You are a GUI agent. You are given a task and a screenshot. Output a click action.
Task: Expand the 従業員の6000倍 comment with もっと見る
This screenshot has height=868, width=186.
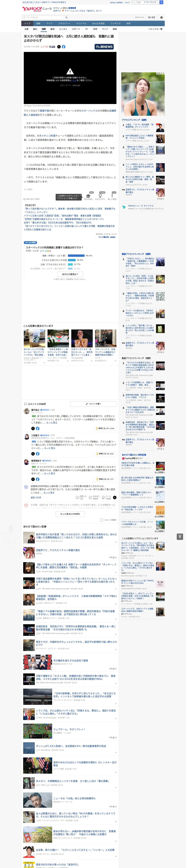[49, 493]
